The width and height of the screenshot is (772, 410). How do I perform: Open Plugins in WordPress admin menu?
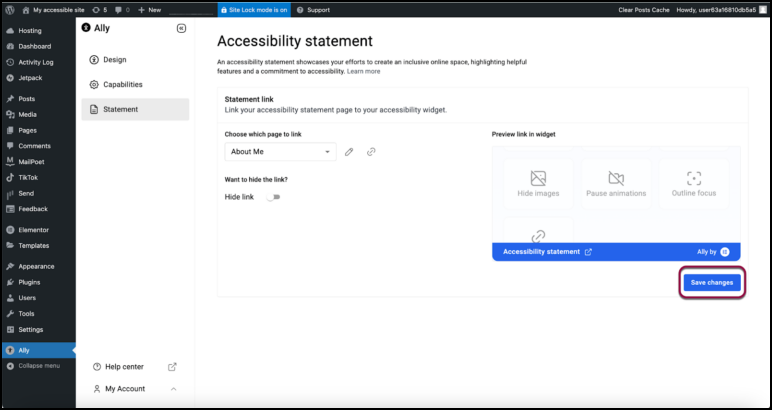click(x=29, y=282)
